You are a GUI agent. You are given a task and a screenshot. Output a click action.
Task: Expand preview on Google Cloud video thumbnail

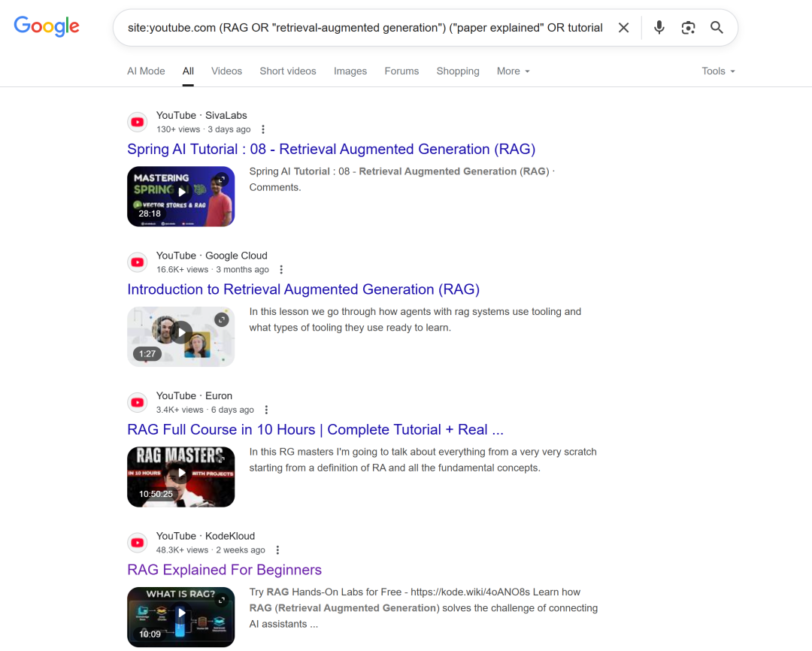click(222, 319)
